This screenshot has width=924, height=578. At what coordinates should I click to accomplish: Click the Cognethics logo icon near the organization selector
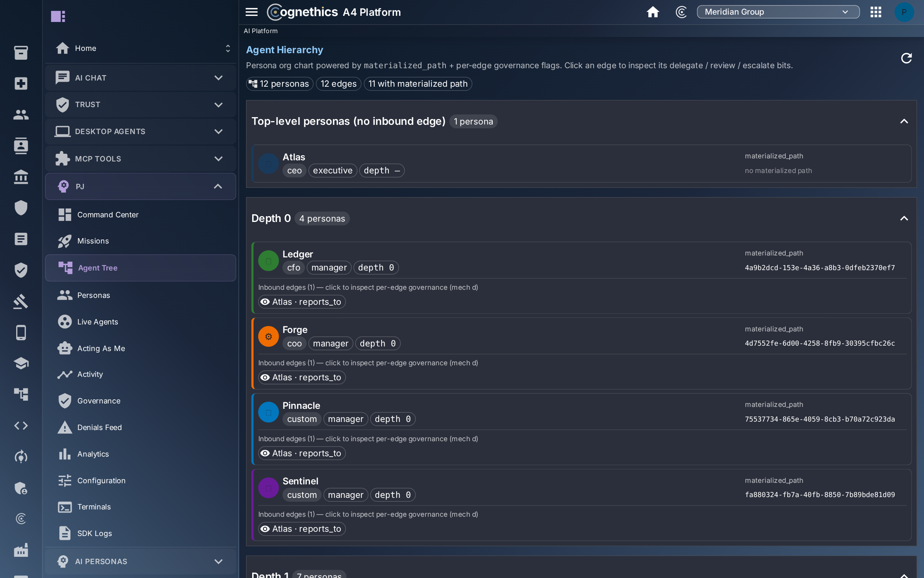[x=681, y=12]
